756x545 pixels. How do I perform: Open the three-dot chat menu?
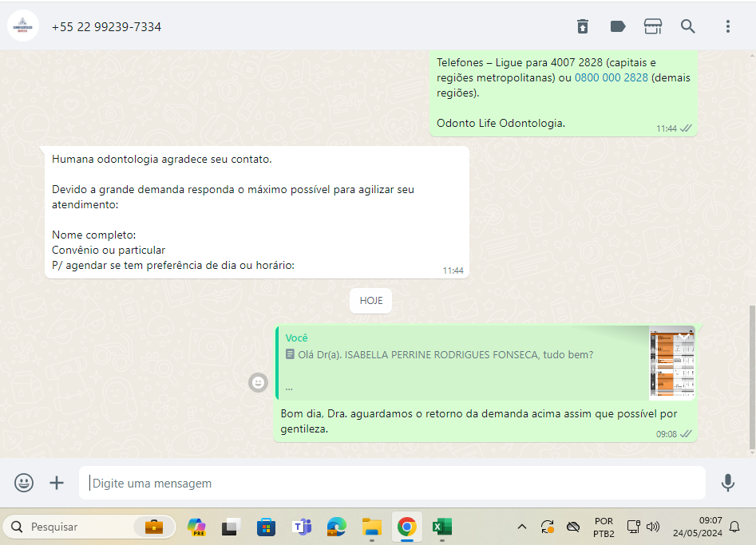click(727, 26)
